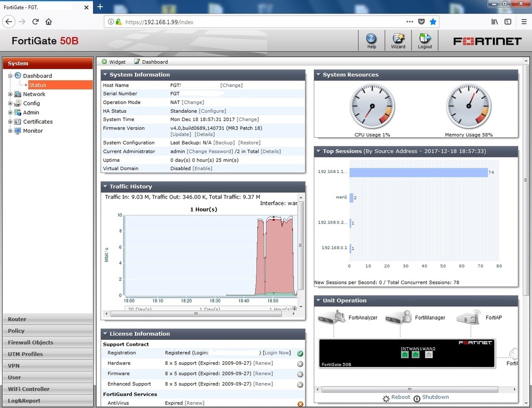Viewport: 532px width, 408px height.
Task: Click Change link next to Host Name
Action: 231,85
